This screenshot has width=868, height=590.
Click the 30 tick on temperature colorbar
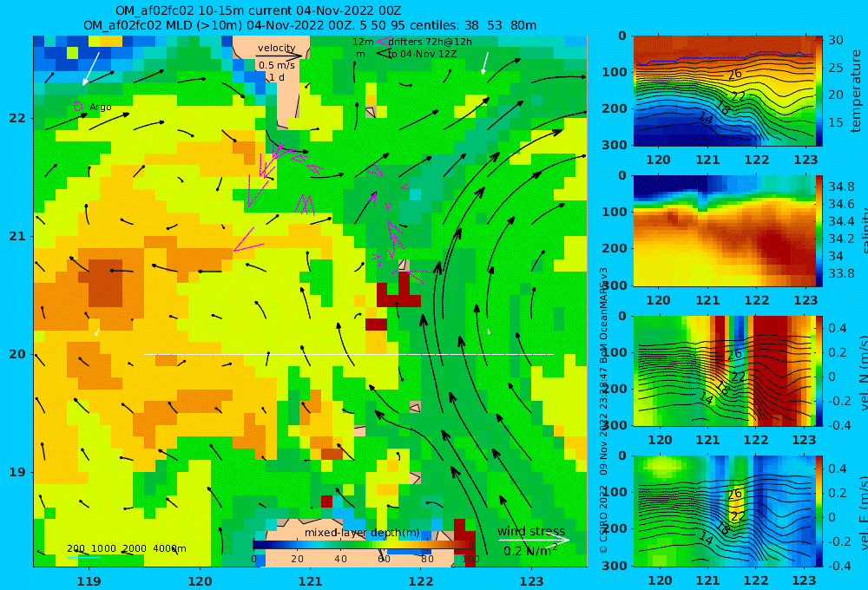(x=835, y=40)
